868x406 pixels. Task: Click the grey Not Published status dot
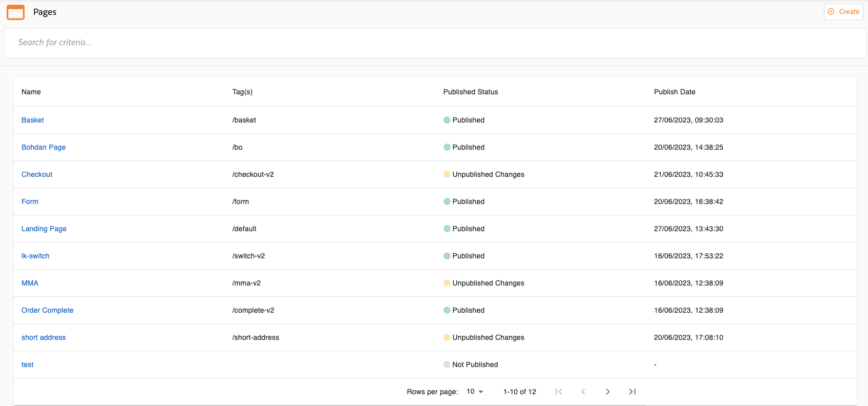(x=447, y=364)
